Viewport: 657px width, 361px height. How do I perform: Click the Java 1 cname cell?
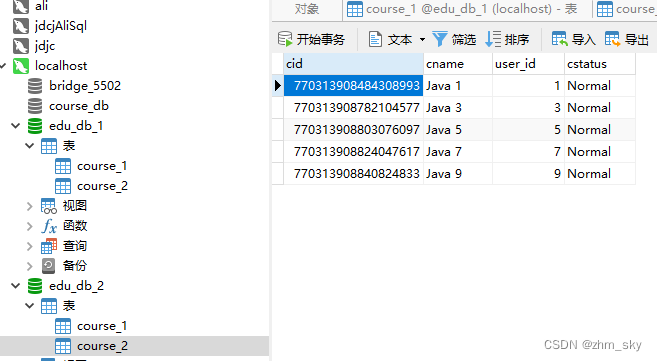coord(458,86)
